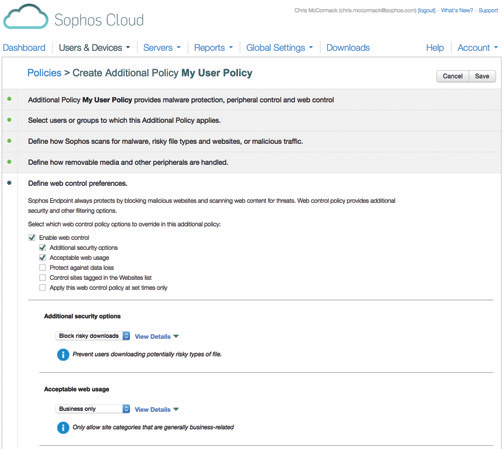Click the Sophos Cloud logo icon

[x=26, y=17]
